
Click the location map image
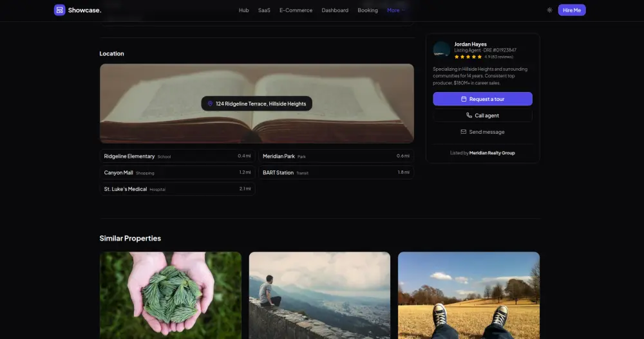[257, 104]
